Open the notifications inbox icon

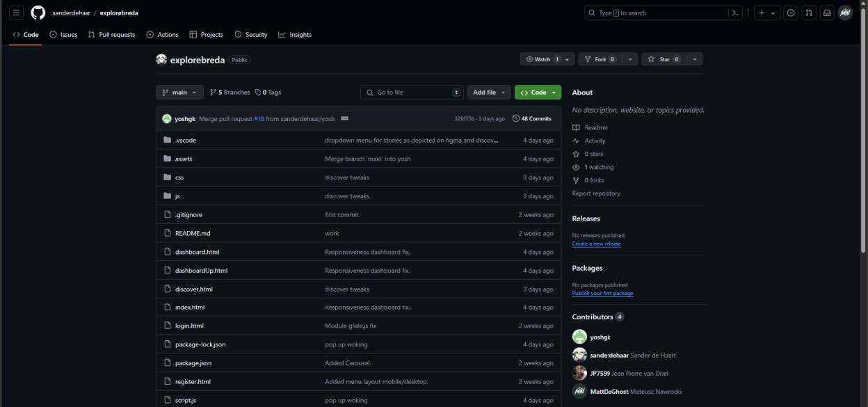coord(827,13)
